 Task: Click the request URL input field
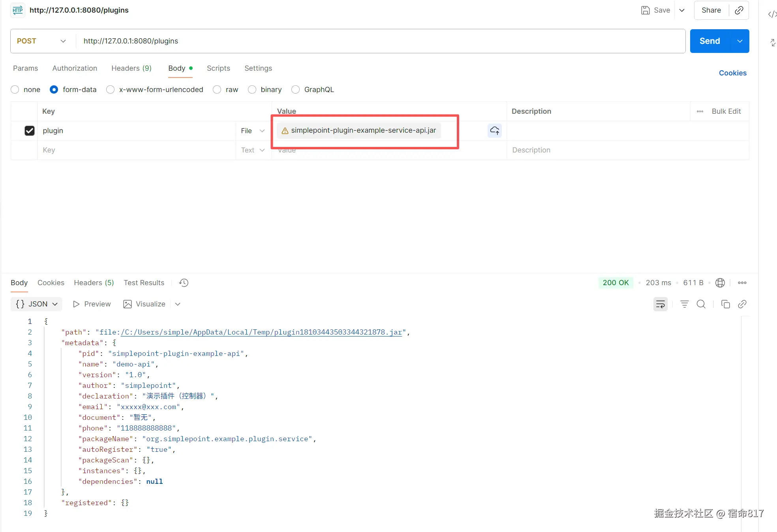tap(379, 41)
